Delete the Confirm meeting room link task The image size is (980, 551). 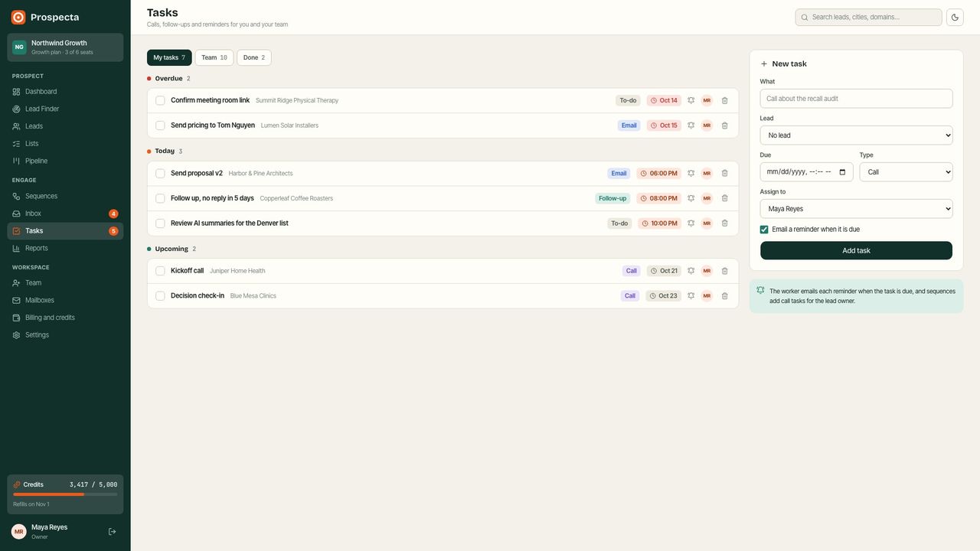click(x=724, y=100)
